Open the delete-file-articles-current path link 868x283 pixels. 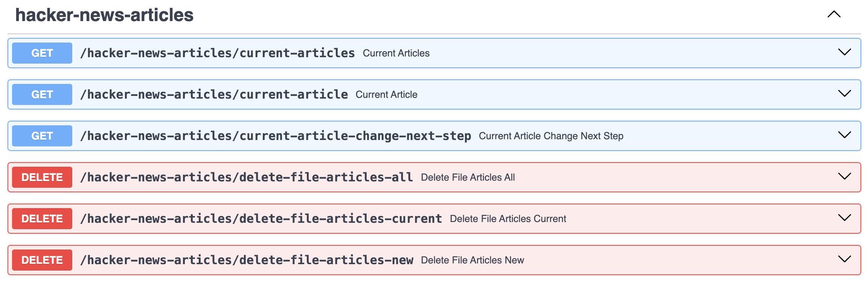click(x=261, y=219)
